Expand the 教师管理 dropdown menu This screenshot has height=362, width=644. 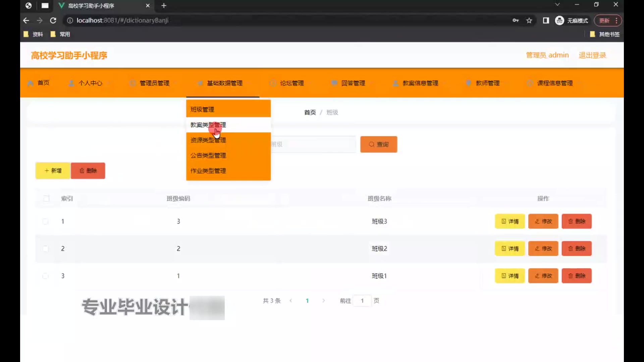click(x=487, y=83)
